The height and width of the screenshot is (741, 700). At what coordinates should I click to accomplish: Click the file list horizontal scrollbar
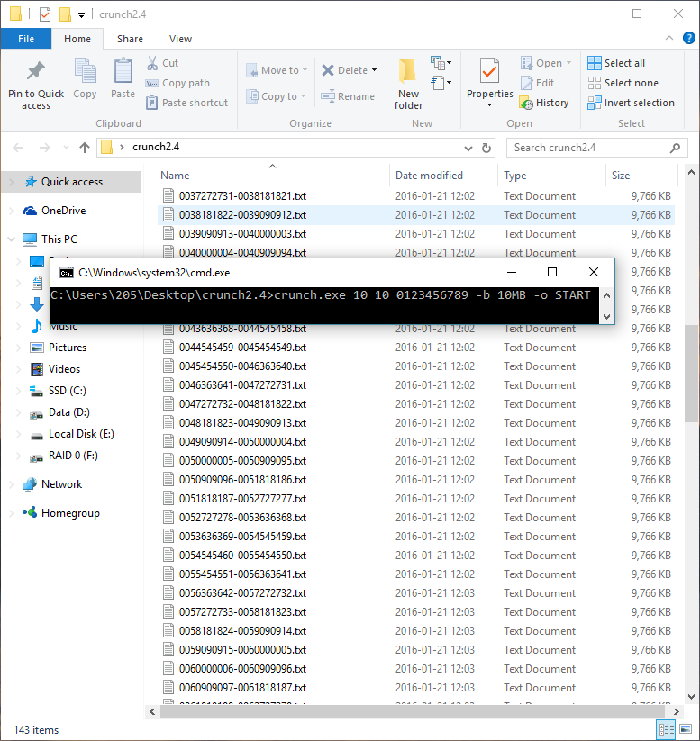(414, 711)
